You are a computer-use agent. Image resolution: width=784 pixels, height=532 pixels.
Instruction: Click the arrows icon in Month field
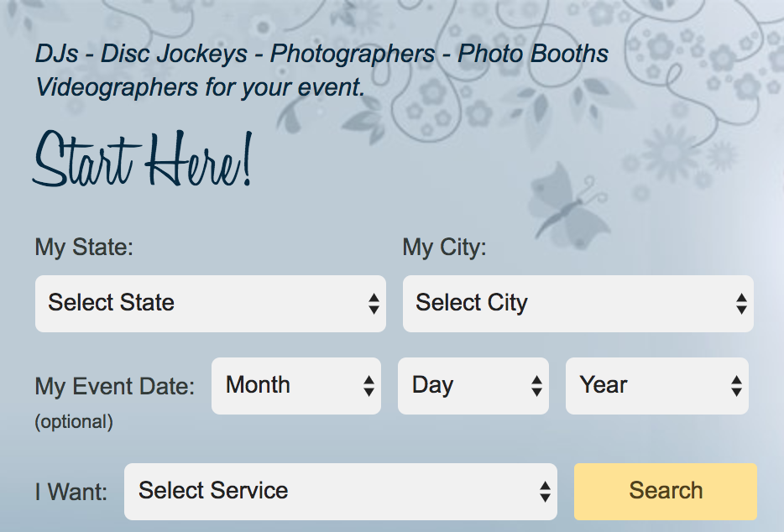click(368, 386)
